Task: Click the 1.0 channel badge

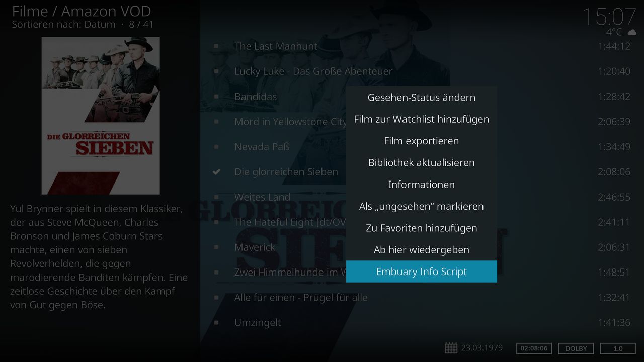Action: point(618,348)
